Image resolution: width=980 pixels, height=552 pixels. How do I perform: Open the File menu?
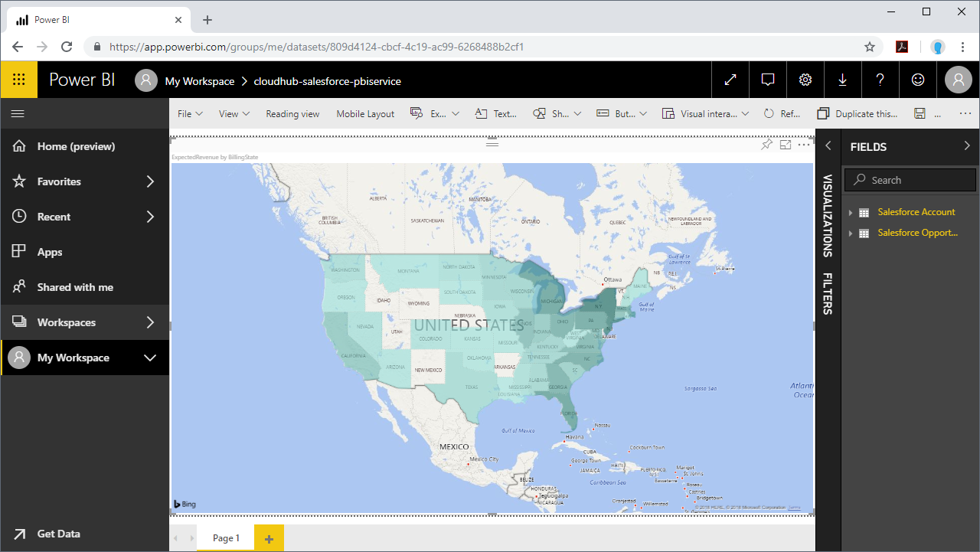point(190,113)
